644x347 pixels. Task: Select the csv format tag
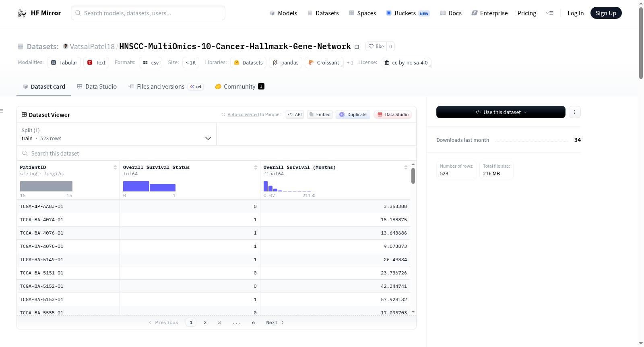click(x=151, y=62)
